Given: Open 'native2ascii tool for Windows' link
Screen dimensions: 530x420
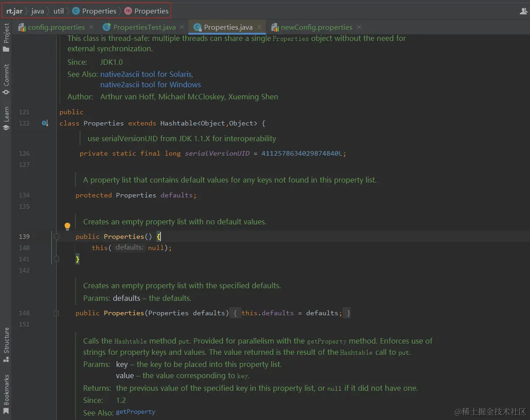Looking at the screenshot, I should [151, 85].
